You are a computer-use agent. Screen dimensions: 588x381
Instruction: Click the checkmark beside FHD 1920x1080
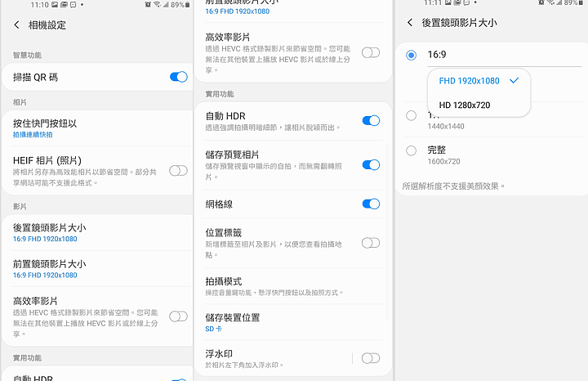point(514,80)
